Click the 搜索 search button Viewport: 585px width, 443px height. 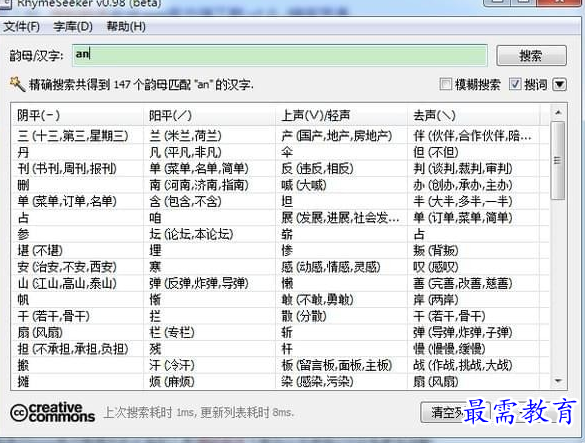tap(531, 56)
